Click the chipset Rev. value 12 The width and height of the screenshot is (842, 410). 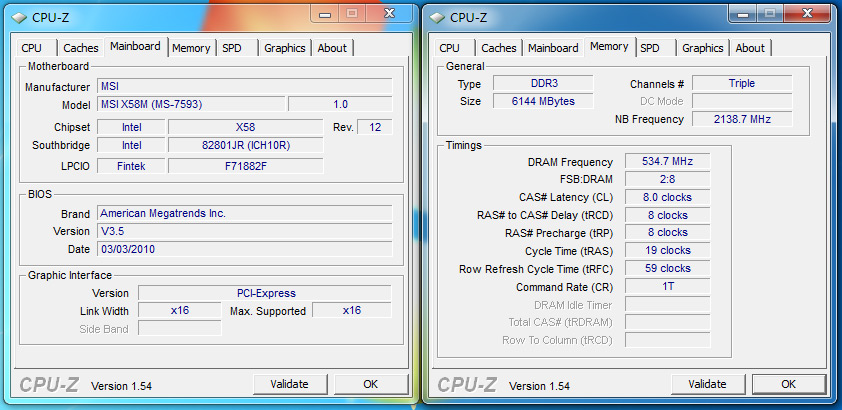click(375, 127)
